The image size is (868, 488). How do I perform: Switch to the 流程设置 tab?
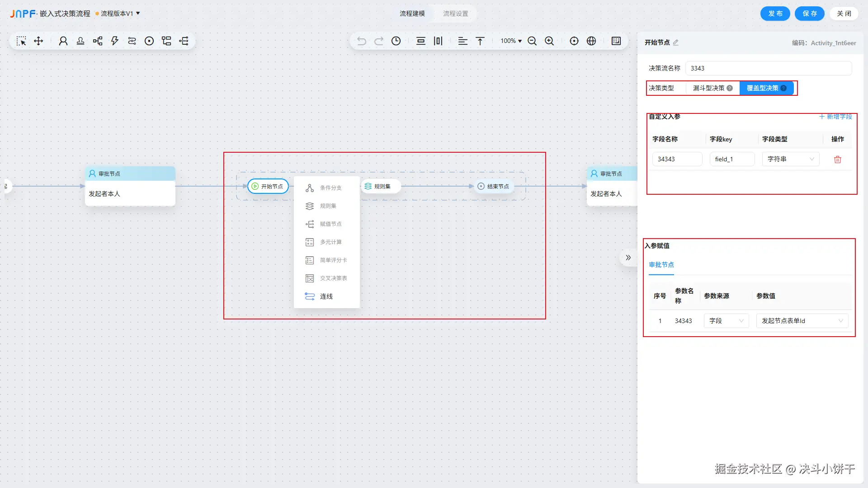coord(455,14)
